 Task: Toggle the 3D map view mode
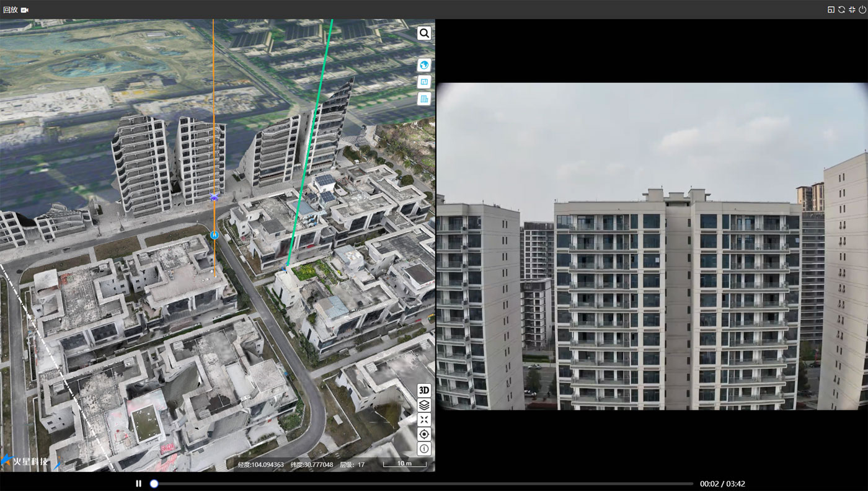point(424,390)
